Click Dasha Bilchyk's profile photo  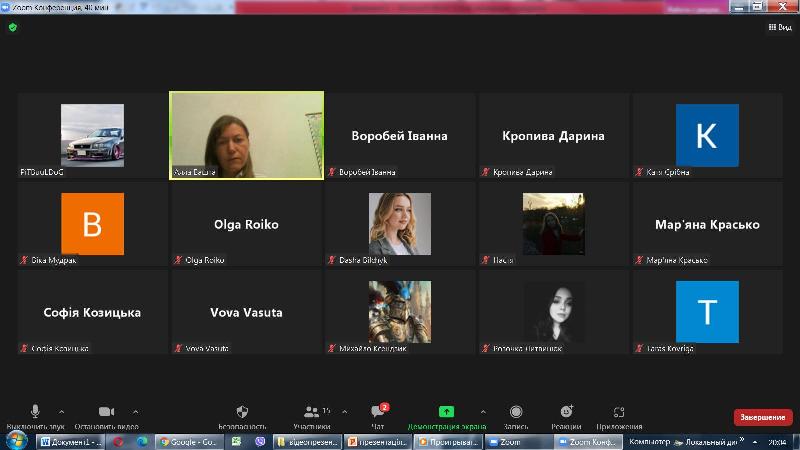400,224
